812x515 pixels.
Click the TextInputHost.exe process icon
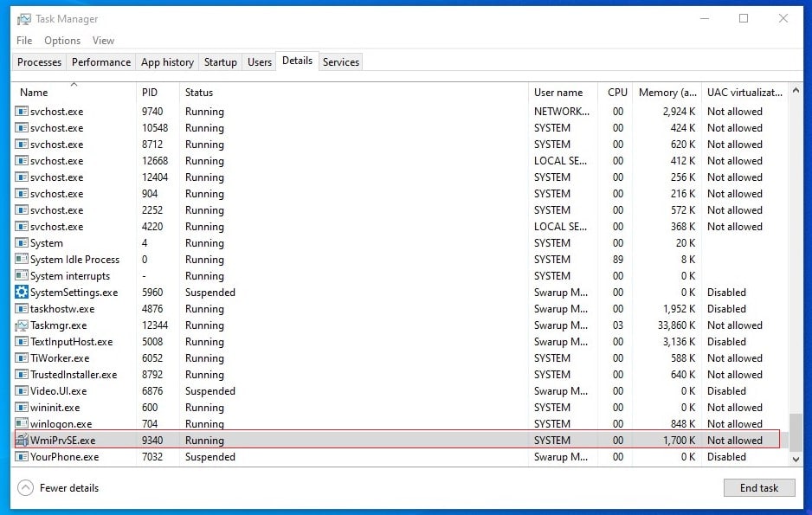click(22, 342)
